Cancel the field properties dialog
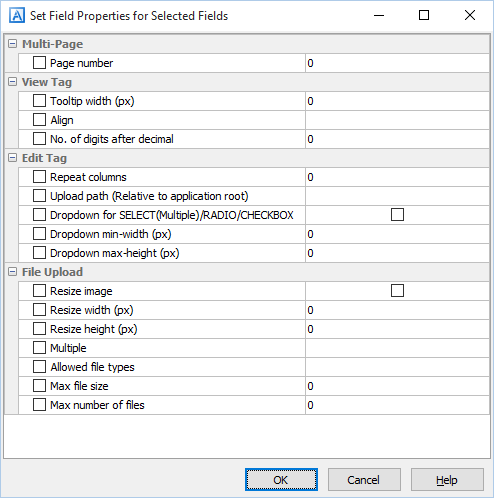 364,480
